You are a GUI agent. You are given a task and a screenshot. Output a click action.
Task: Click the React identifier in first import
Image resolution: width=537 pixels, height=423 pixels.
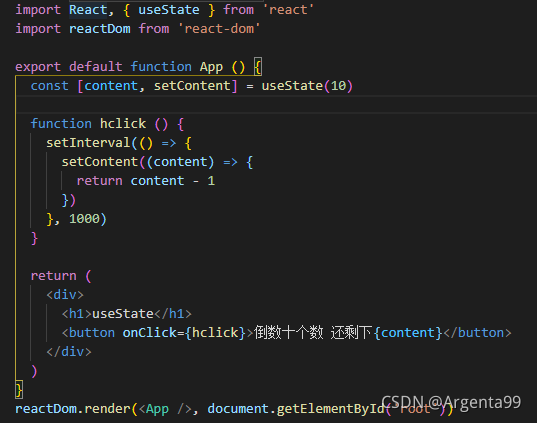pos(88,10)
